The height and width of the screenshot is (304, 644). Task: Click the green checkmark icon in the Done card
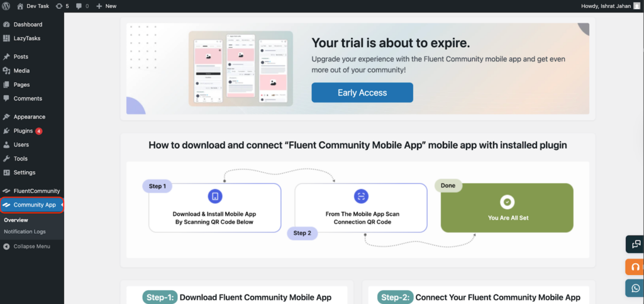point(507,201)
